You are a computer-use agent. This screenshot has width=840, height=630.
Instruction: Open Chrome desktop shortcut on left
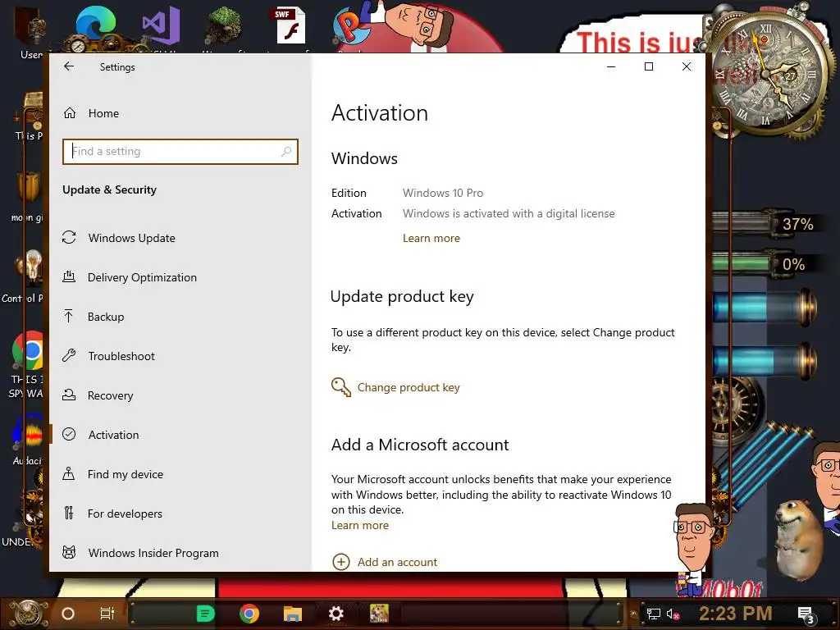(28, 351)
